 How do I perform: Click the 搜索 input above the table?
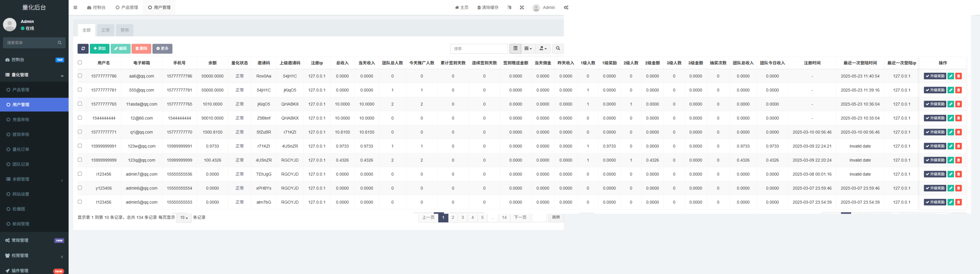tap(479, 49)
